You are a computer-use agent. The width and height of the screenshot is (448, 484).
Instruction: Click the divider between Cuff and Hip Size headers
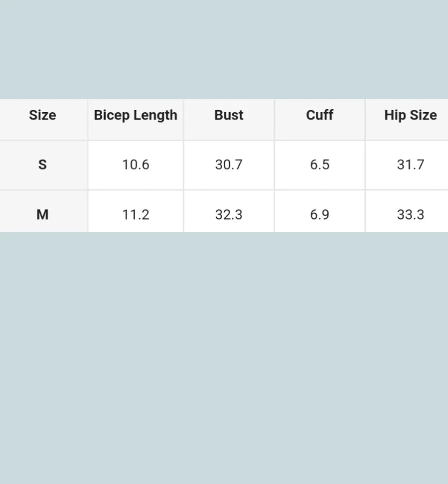(x=365, y=119)
